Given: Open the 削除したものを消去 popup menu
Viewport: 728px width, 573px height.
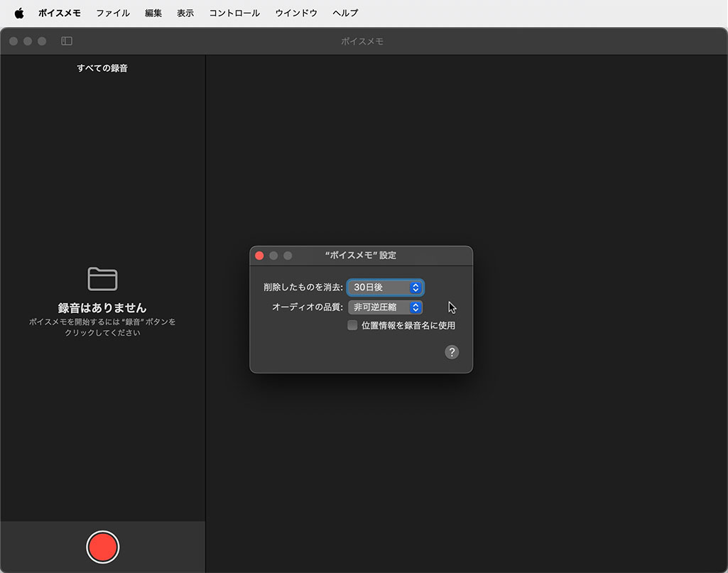Looking at the screenshot, I should (x=386, y=288).
